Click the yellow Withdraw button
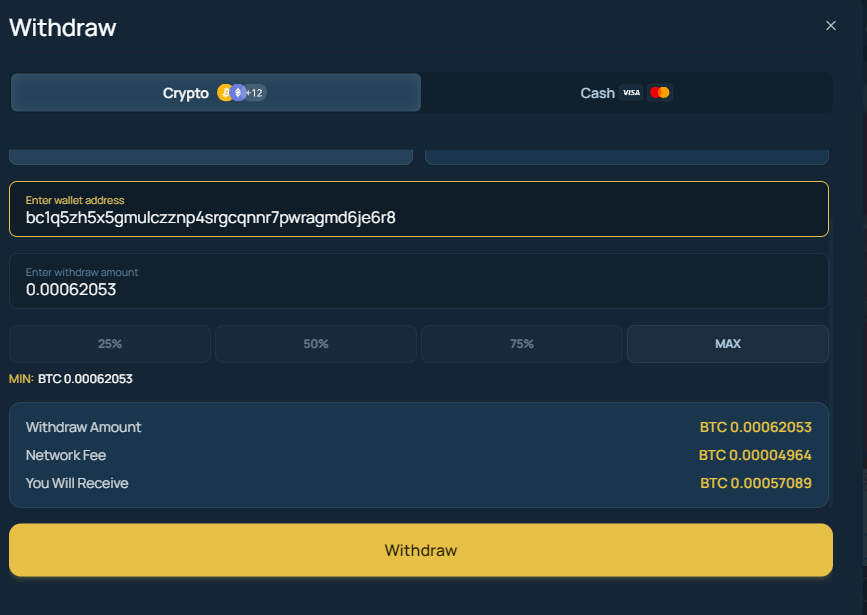This screenshot has width=867, height=615. (421, 550)
